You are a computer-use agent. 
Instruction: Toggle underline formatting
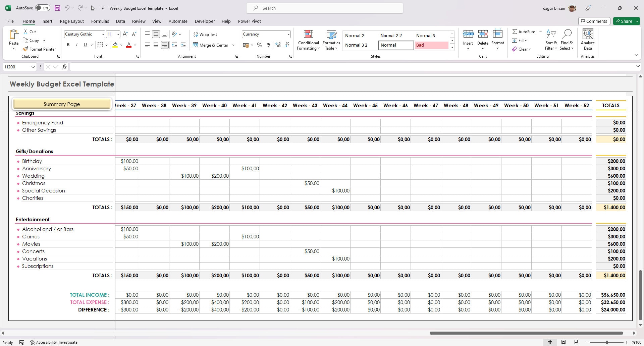point(85,45)
